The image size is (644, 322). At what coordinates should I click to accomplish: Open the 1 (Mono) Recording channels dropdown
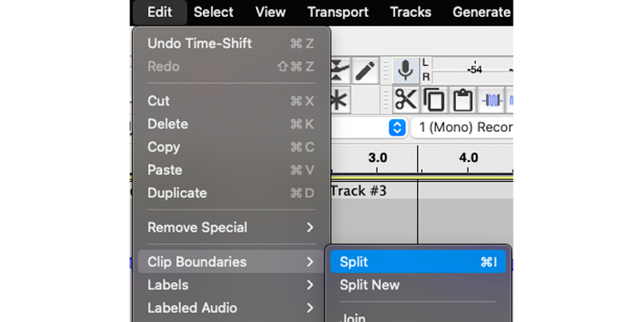tap(462, 128)
